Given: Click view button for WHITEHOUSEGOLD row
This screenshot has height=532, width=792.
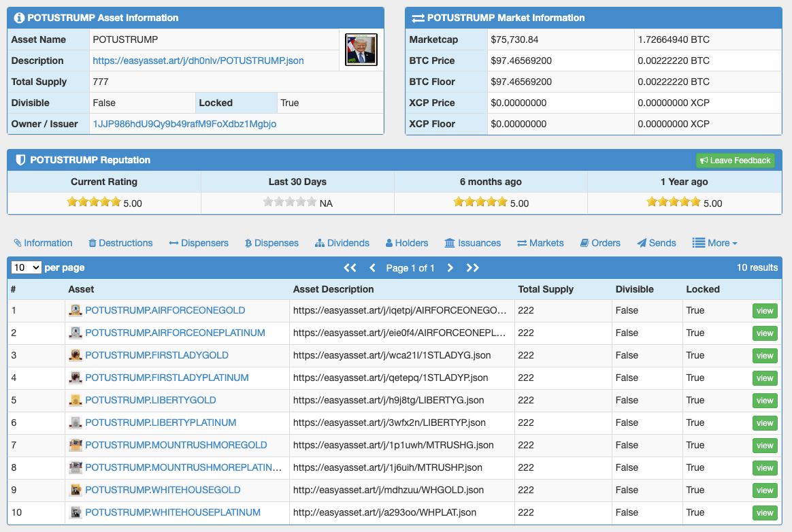Looking at the screenshot, I should (x=765, y=490).
